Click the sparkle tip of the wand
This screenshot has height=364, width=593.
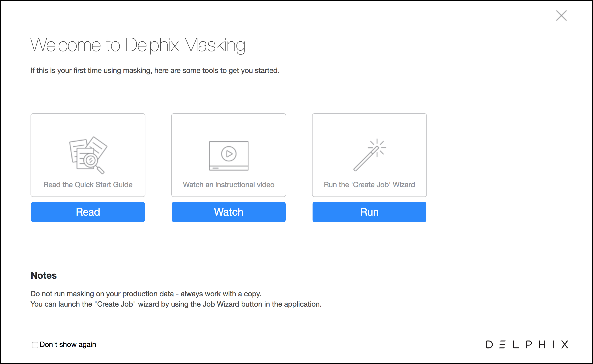click(377, 147)
